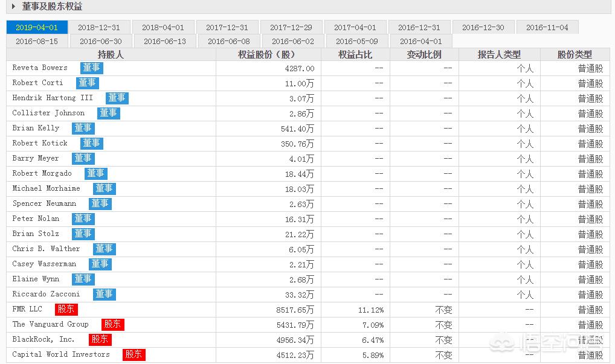The image size is (615, 364).
Task: Click the 5.89% equity percentage
Action: (373, 355)
